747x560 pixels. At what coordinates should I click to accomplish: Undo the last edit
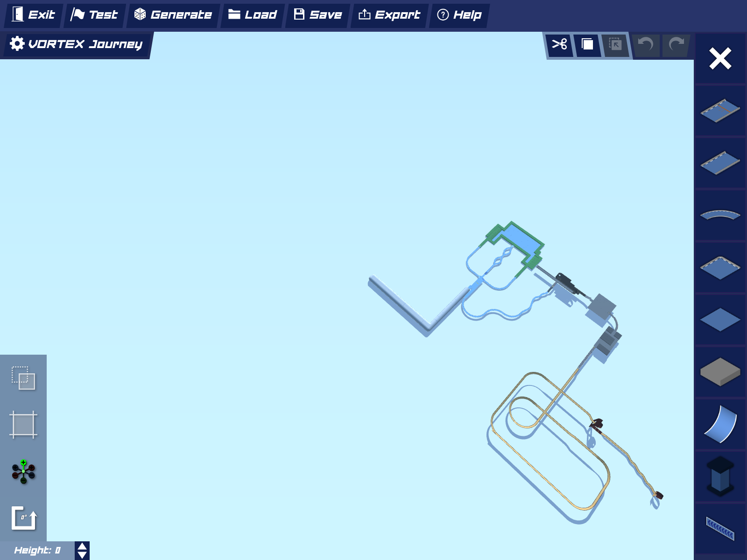646,45
